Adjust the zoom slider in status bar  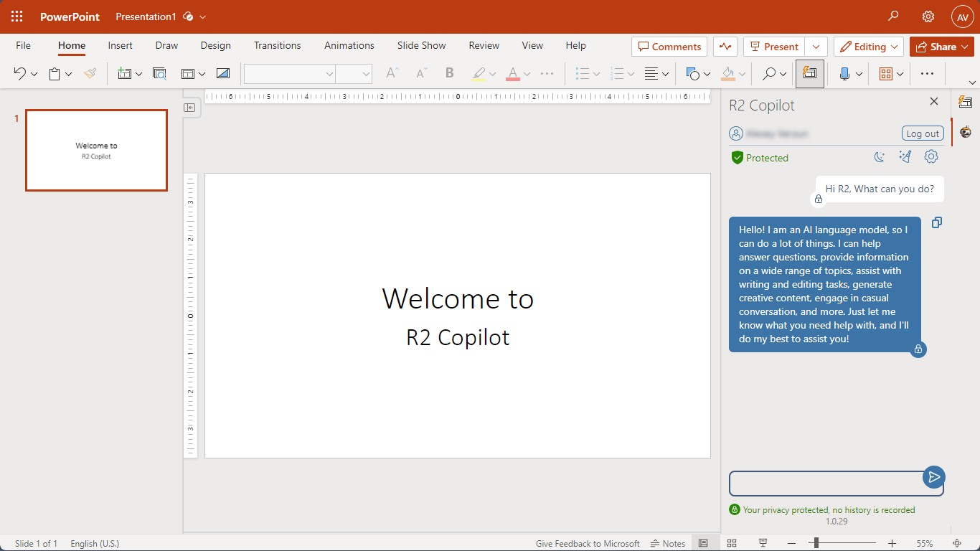816,543
